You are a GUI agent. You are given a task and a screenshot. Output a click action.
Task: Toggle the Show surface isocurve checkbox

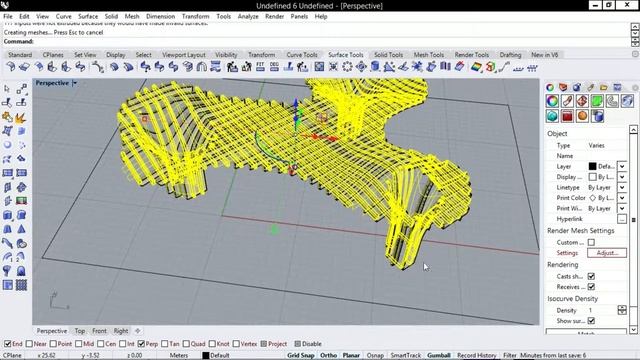pos(591,321)
